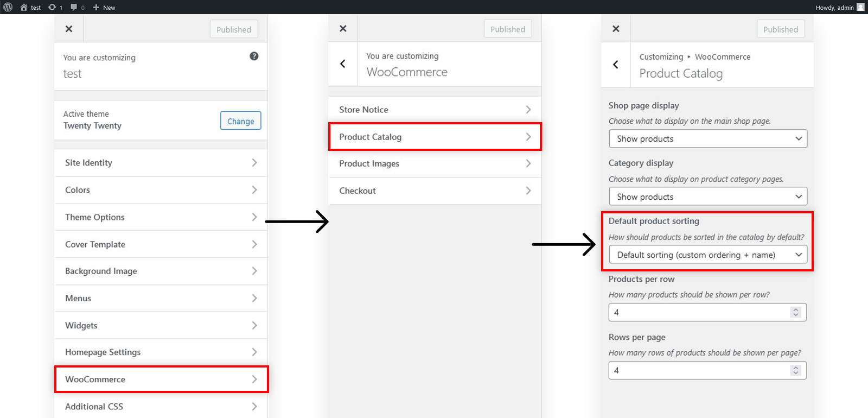The width and height of the screenshot is (868, 418).
Task: Open the Default product sorting dropdown
Action: click(708, 255)
